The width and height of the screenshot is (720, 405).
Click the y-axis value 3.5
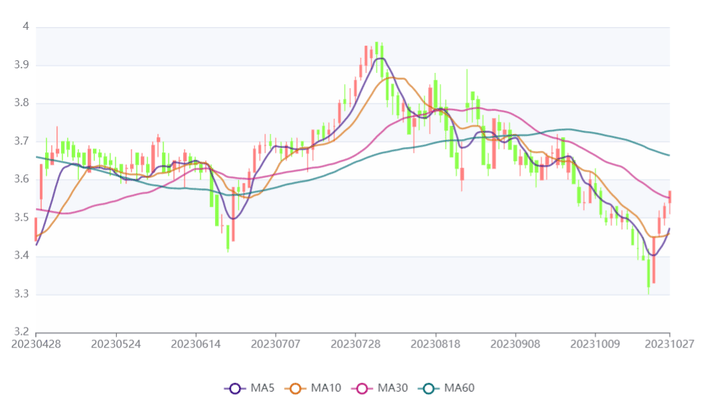[x=22, y=217]
